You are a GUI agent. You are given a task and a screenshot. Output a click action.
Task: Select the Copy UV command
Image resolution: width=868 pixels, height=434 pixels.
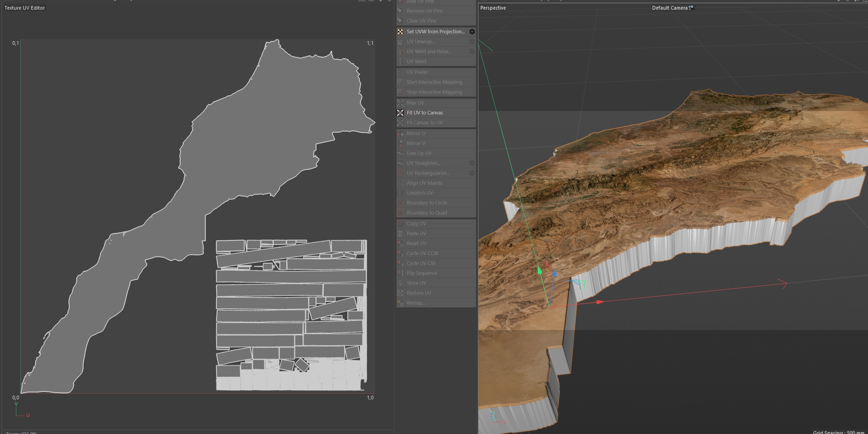click(x=416, y=223)
